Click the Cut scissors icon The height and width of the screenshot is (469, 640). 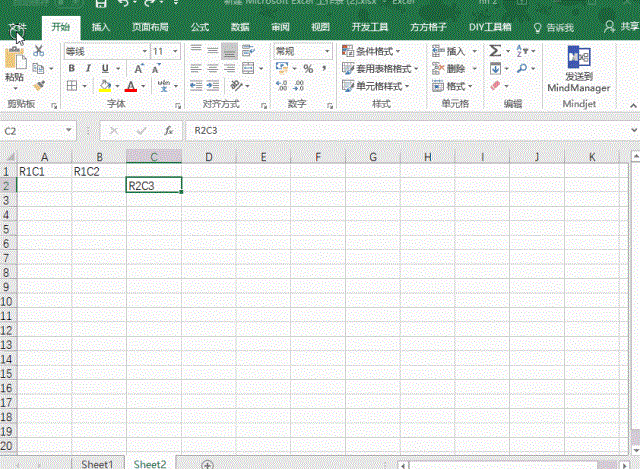38,50
